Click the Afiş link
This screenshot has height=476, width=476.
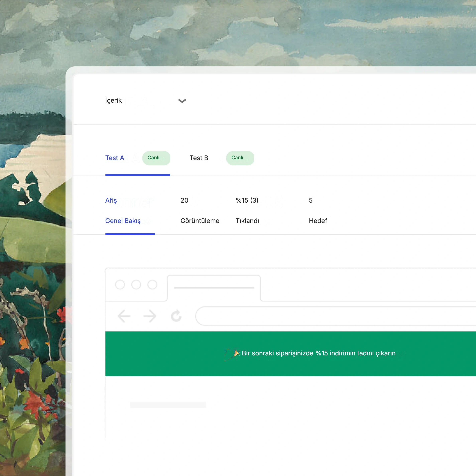[111, 200]
